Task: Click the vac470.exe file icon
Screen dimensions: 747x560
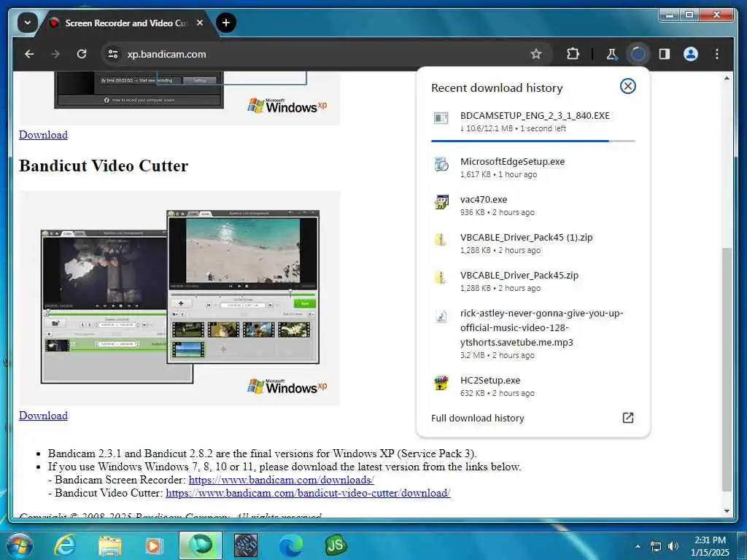Action: click(x=441, y=202)
